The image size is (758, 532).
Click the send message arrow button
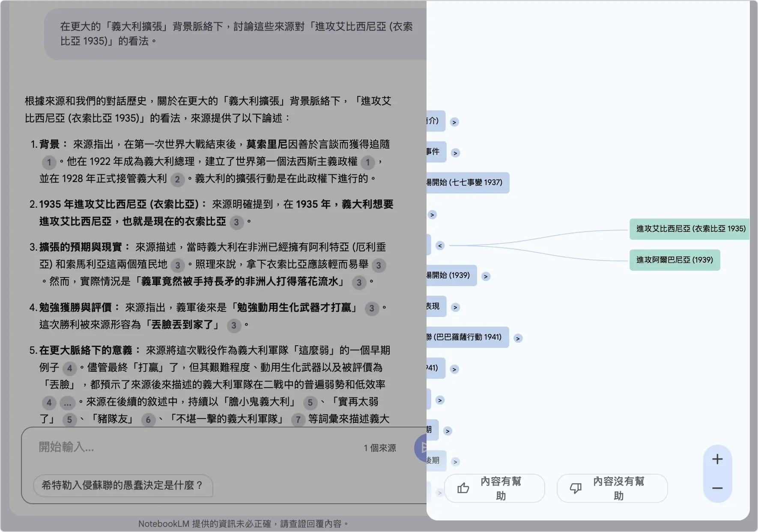(x=421, y=448)
